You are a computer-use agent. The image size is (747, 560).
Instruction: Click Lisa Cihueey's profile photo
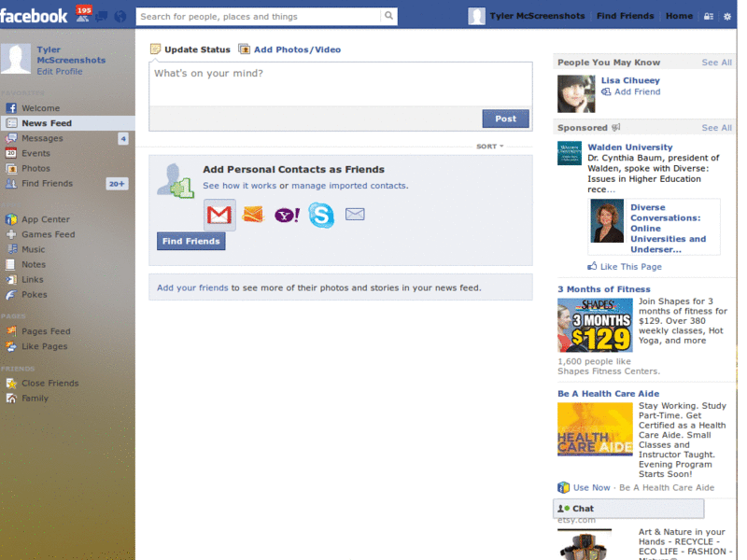[576, 94]
